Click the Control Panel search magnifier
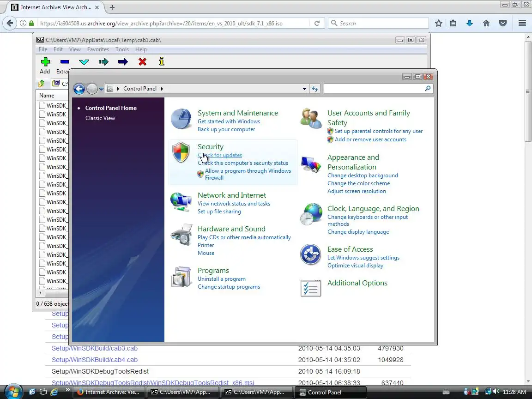 click(x=428, y=89)
